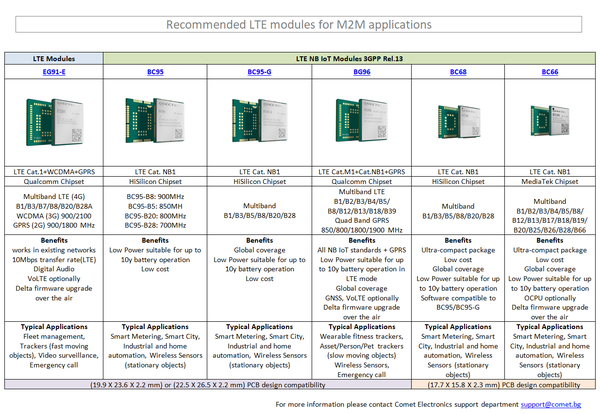Click the '(19.9 X 23.6 X 2.2 mm)' compatibility row

point(208,385)
